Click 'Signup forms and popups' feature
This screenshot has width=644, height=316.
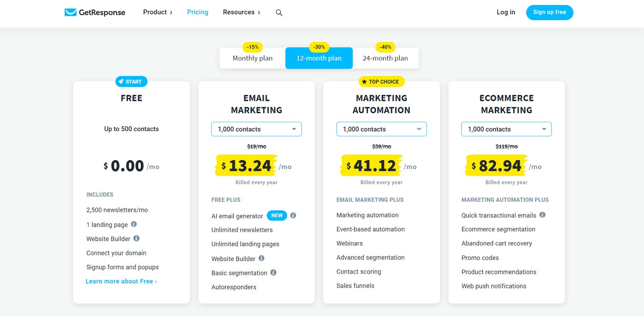click(122, 267)
